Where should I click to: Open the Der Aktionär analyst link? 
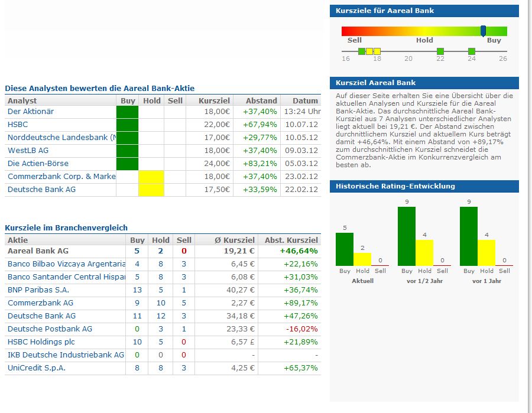coord(31,112)
